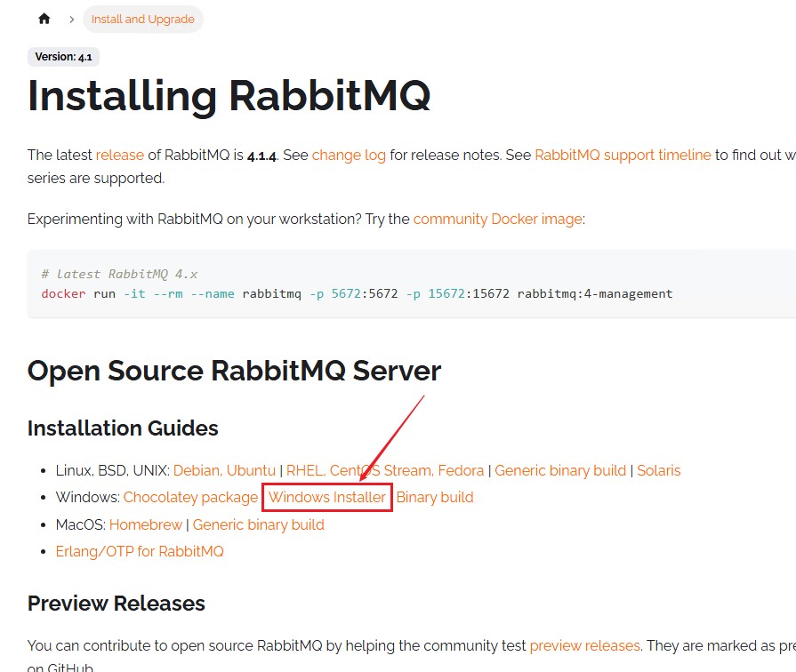Open the preview releases link

(x=585, y=645)
